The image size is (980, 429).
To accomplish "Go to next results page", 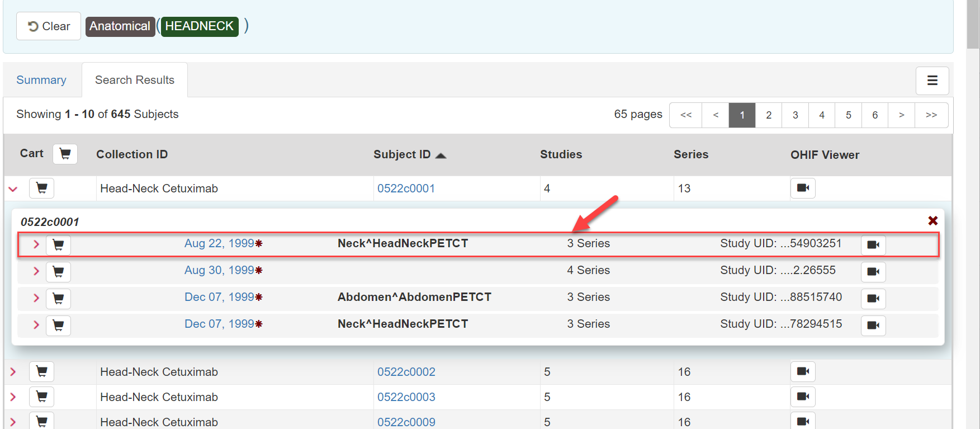I will point(902,115).
